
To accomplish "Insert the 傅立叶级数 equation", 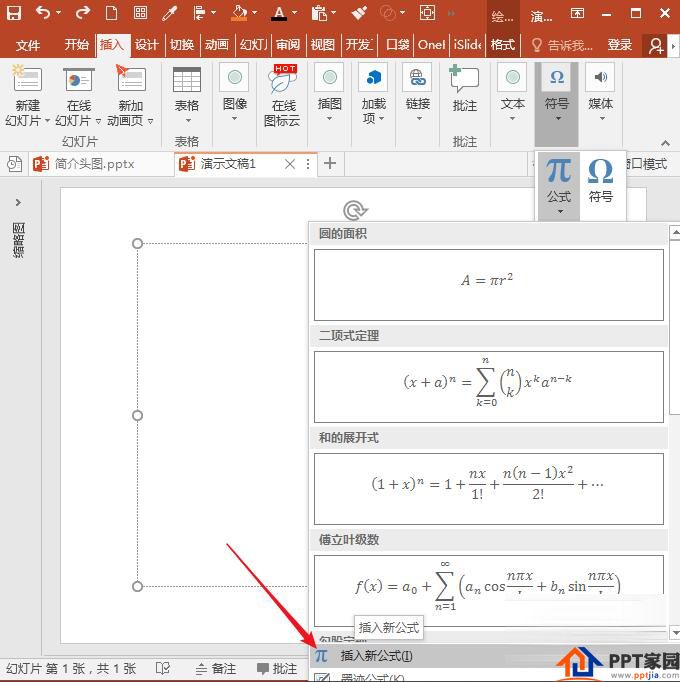I will (x=489, y=590).
